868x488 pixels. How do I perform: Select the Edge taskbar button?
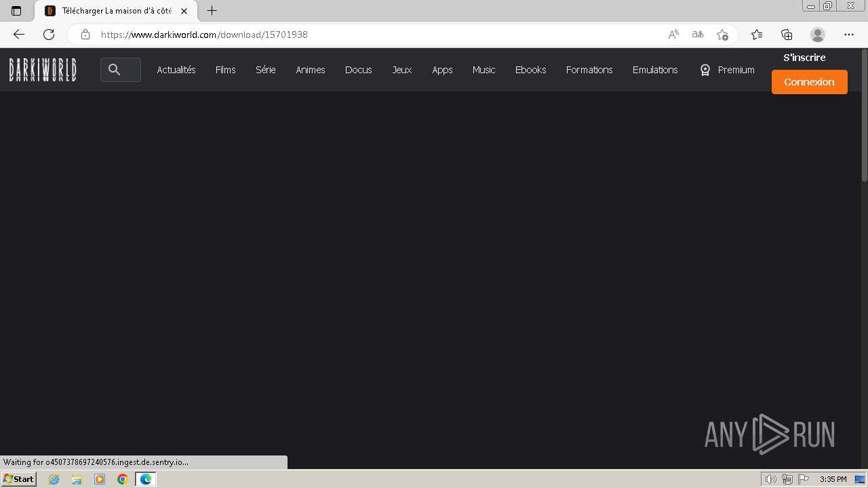tap(146, 479)
